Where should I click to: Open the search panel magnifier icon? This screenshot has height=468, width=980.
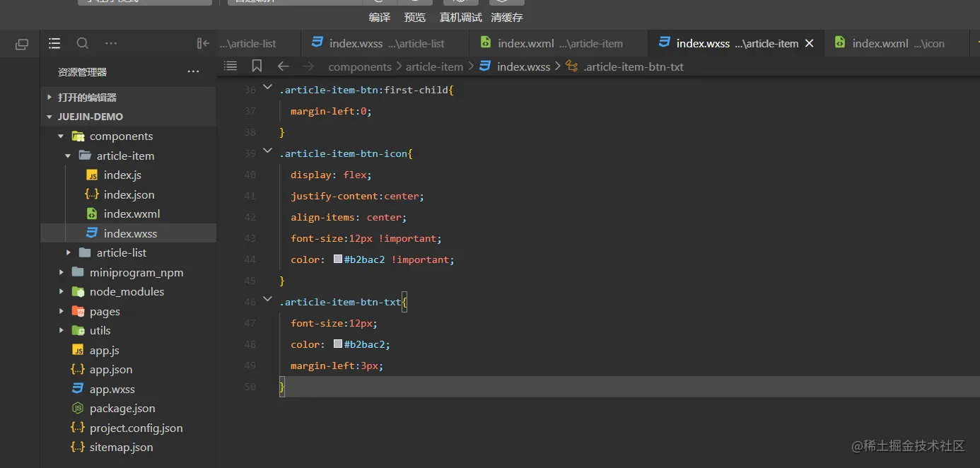point(83,44)
